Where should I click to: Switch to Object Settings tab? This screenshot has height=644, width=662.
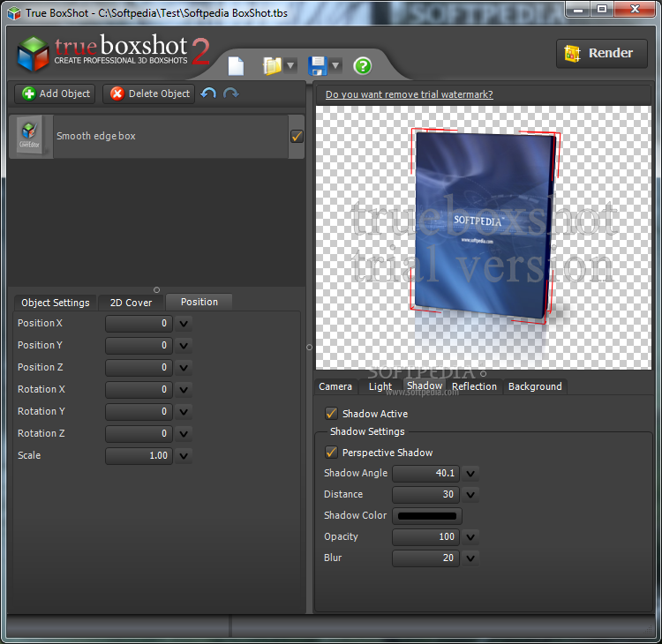pos(56,303)
